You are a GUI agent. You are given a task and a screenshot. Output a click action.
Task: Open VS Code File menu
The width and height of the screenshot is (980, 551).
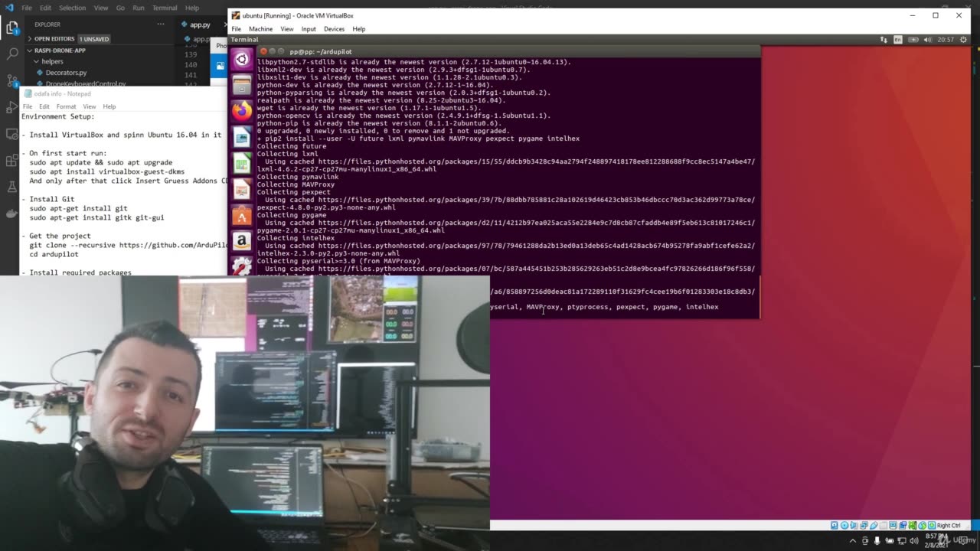point(27,8)
